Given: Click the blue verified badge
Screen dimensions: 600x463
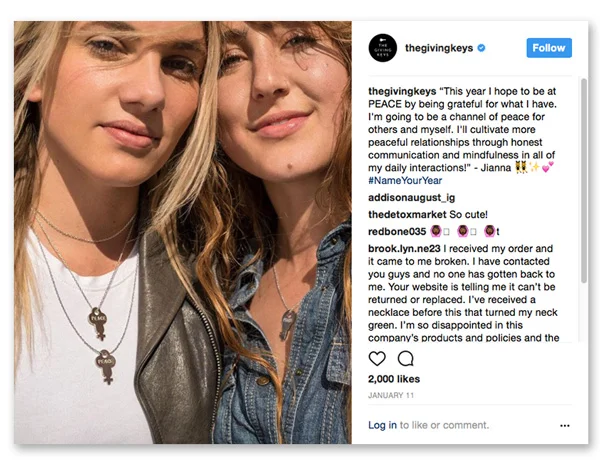Looking at the screenshot, I should 482,48.
